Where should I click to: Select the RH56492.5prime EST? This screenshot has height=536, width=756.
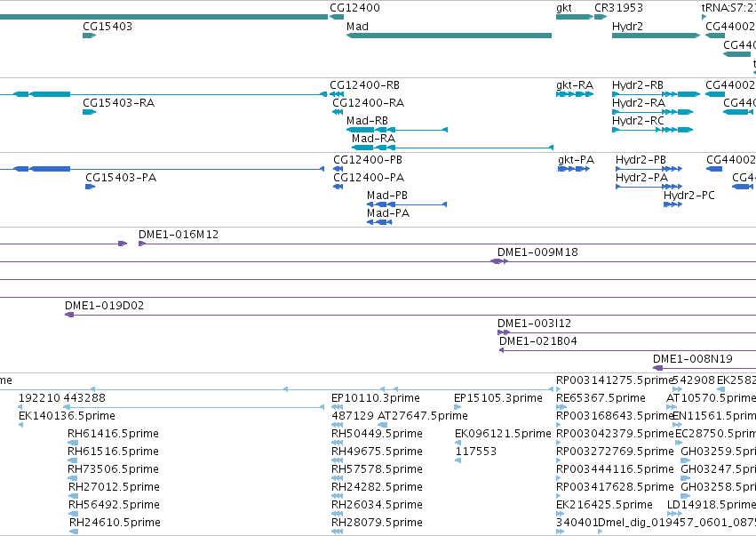pyautogui.click(x=73, y=514)
